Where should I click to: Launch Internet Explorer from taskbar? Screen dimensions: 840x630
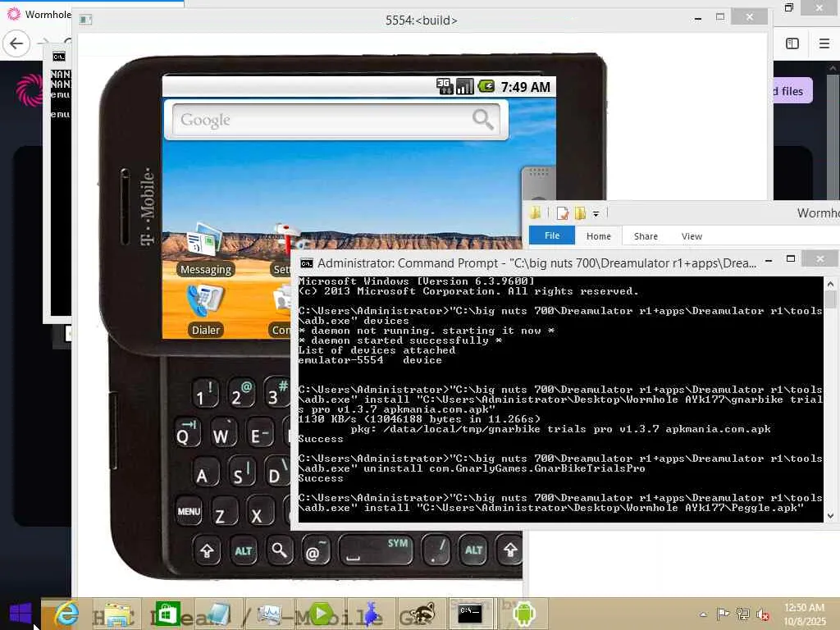[x=66, y=614]
